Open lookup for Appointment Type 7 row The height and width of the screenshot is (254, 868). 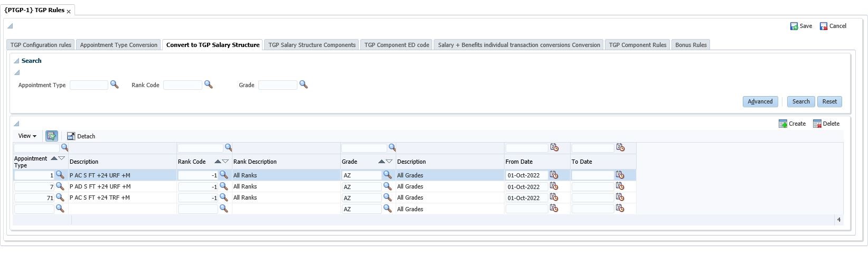point(60,186)
